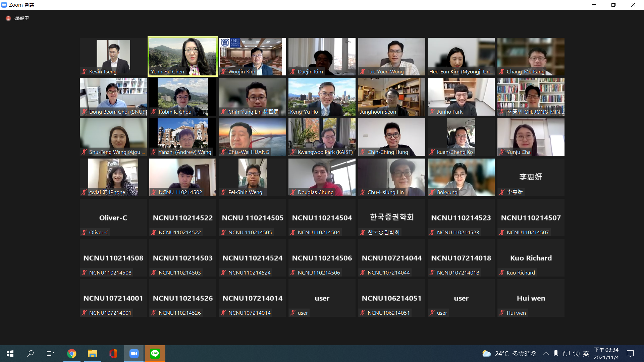Open Task View button on taskbar
This screenshot has height=362, width=644.
coord(50,354)
